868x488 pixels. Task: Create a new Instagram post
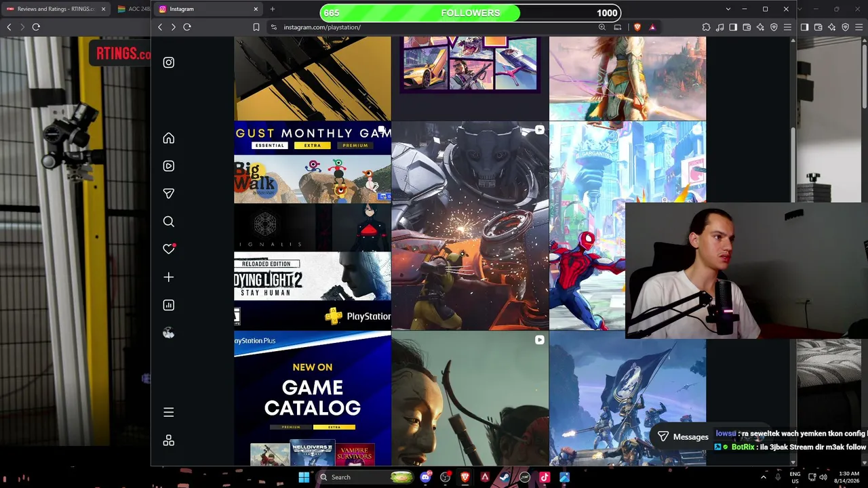pos(169,277)
